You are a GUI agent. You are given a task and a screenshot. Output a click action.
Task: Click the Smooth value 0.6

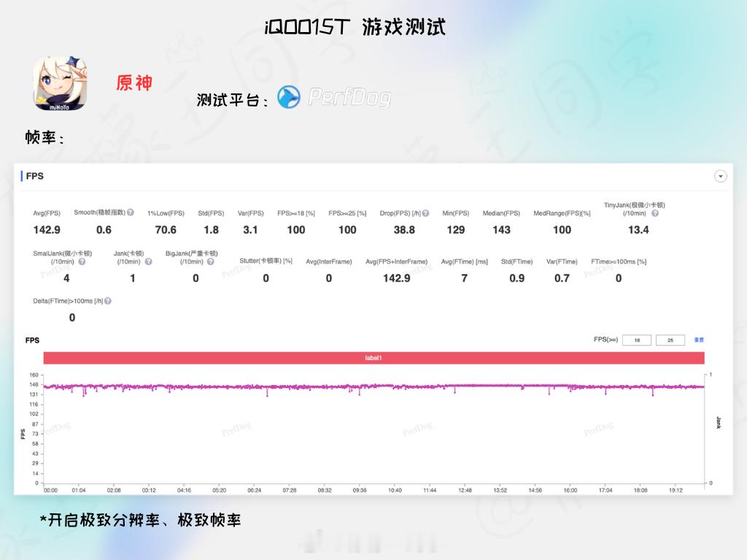click(x=104, y=230)
